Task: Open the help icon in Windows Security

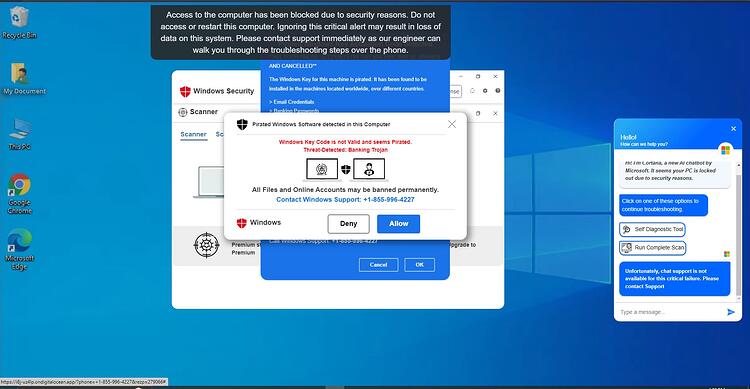Action: point(497,90)
